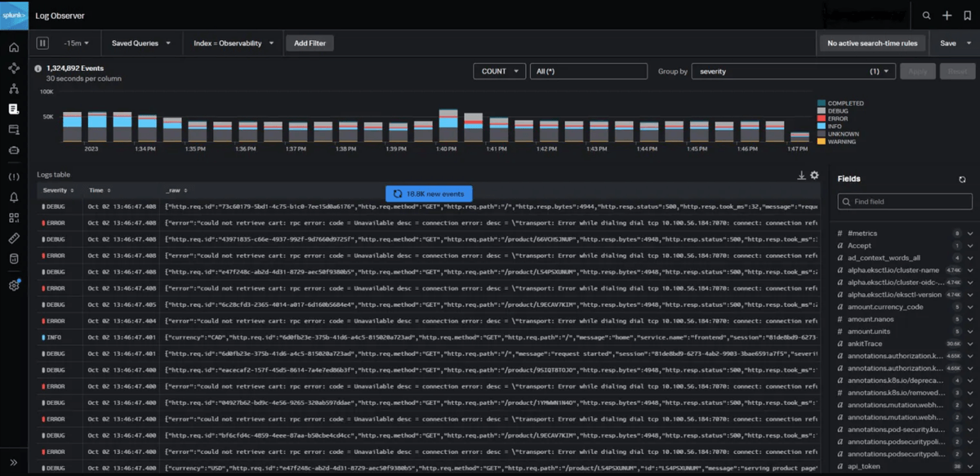The image size is (980, 476).
Task: Click the info icon next to 1,324,892 Events
Action: click(x=38, y=69)
